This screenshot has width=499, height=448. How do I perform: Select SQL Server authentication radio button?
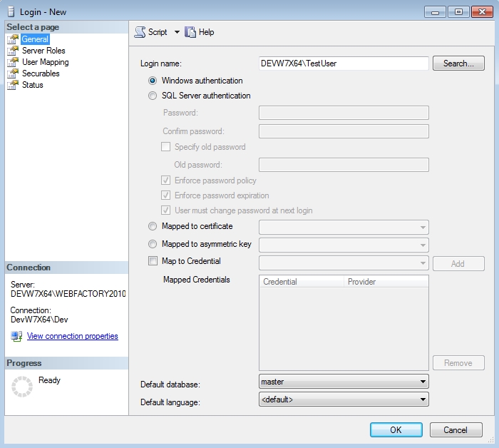153,96
